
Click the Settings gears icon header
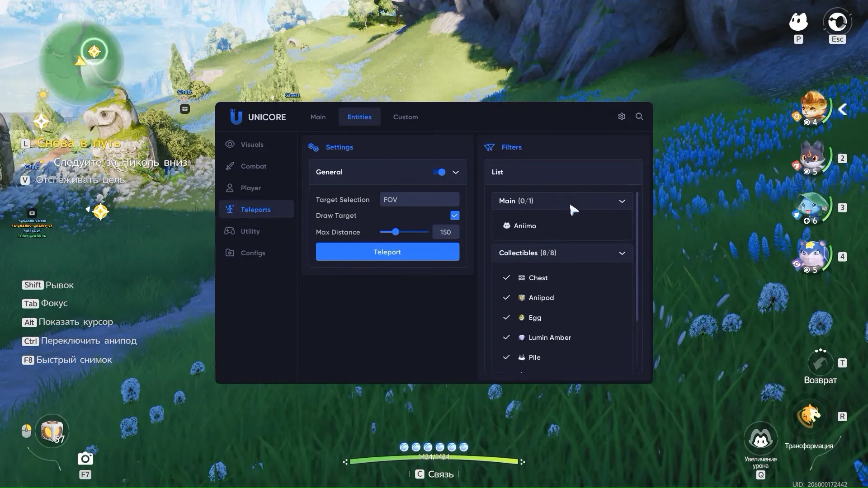(x=313, y=147)
